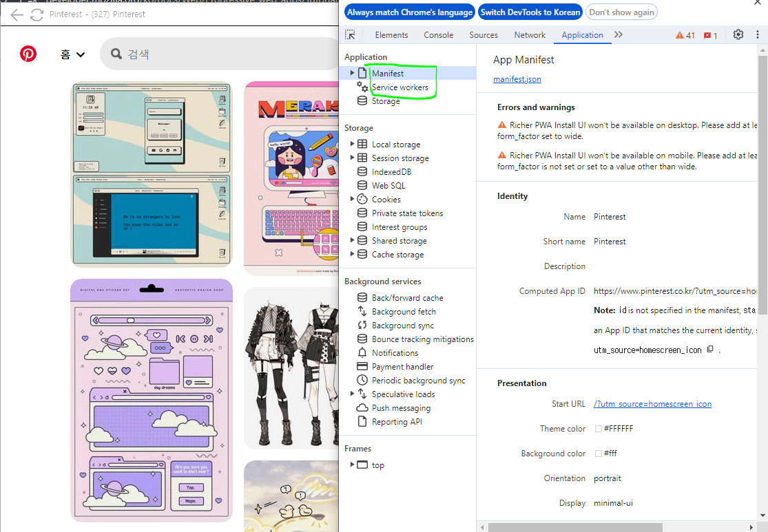Click the Manifest file icon
This screenshot has height=532, width=768.
[362, 73]
